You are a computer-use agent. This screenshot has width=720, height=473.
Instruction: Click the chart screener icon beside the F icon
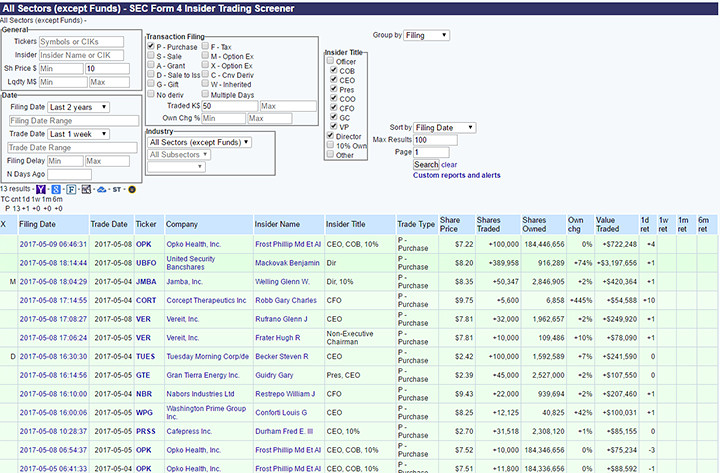[x=86, y=189]
